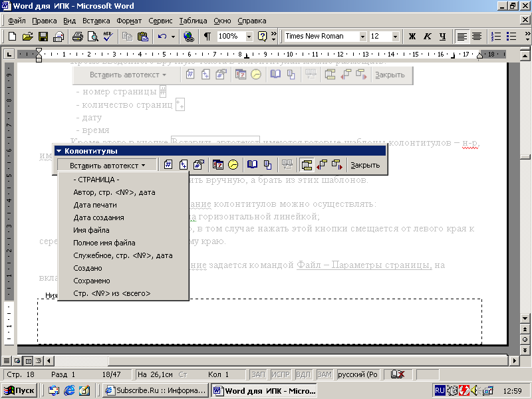Viewport: 532px width, 399px height.
Task: Align text to the left
Action: coord(462,36)
